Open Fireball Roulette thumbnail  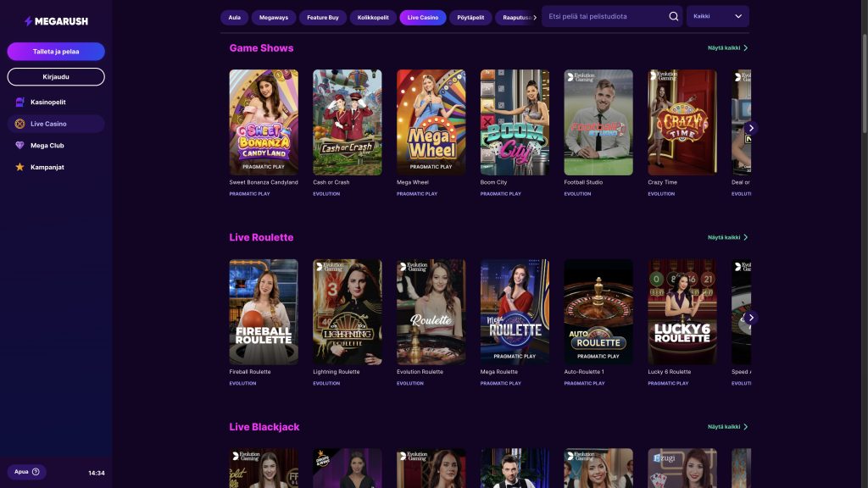coord(264,312)
